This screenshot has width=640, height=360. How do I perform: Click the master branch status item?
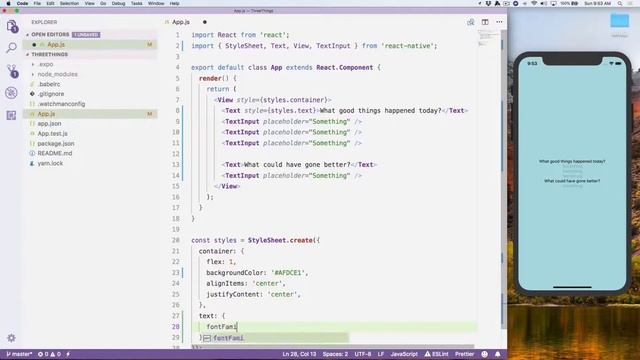pos(19,354)
